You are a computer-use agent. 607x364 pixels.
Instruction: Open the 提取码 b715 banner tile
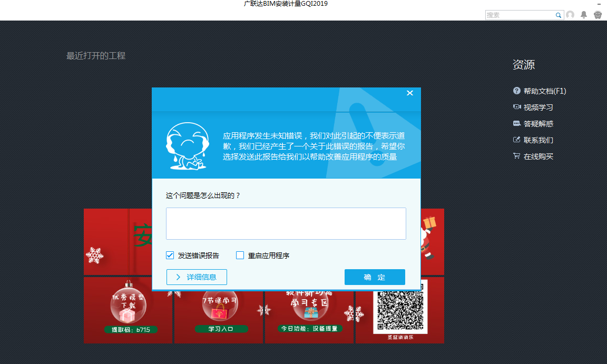128,310
